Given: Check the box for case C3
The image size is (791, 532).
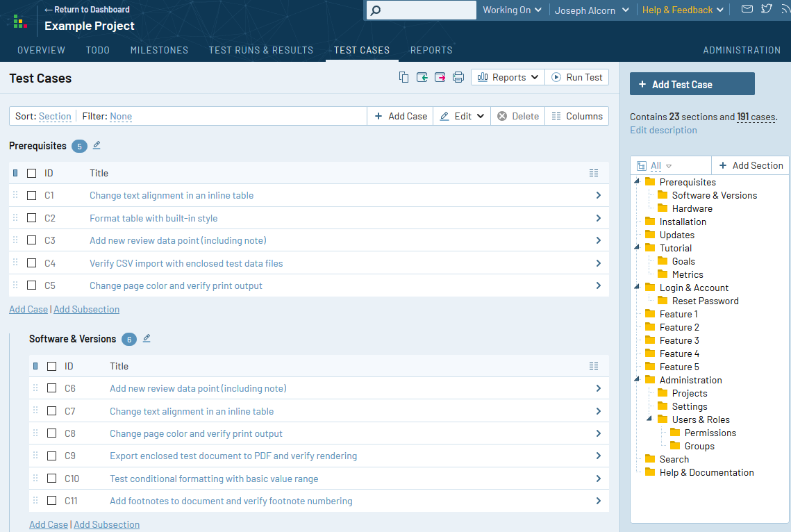Looking at the screenshot, I should 32,240.
